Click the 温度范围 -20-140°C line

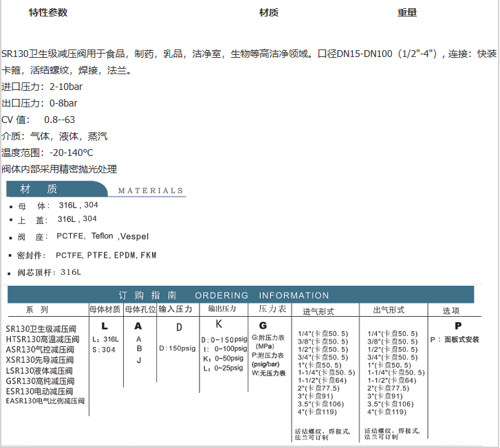click(47, 153)
